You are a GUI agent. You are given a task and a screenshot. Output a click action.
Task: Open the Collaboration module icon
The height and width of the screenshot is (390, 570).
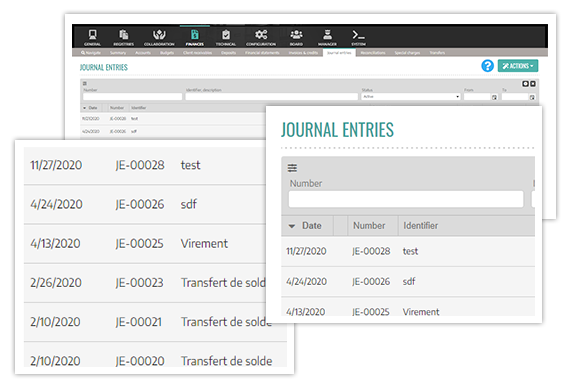159,37
